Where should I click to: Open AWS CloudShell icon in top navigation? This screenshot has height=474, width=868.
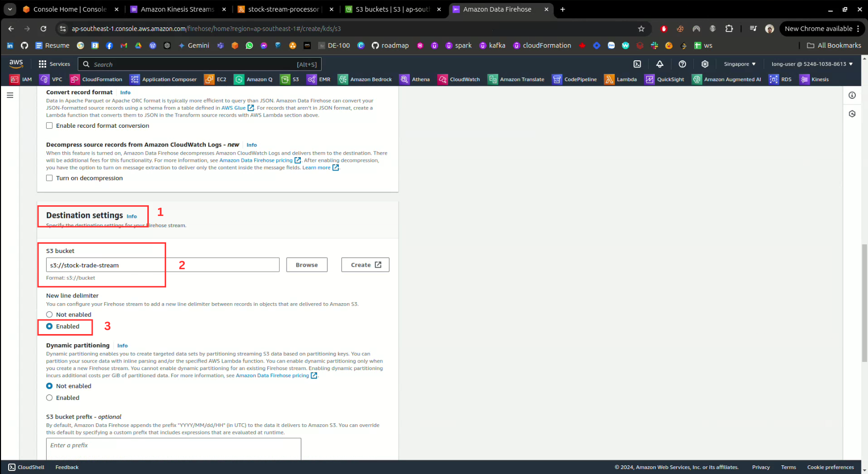pos(637,64)
